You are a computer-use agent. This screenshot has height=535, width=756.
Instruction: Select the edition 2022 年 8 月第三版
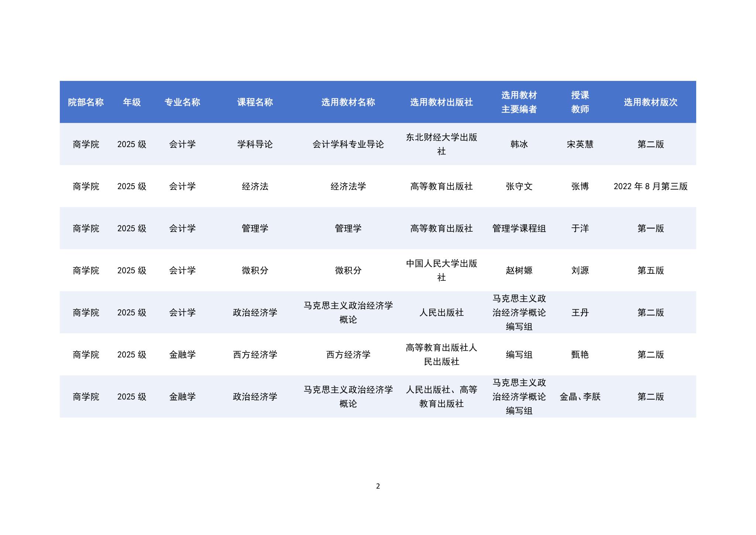[x=651, y=187]
